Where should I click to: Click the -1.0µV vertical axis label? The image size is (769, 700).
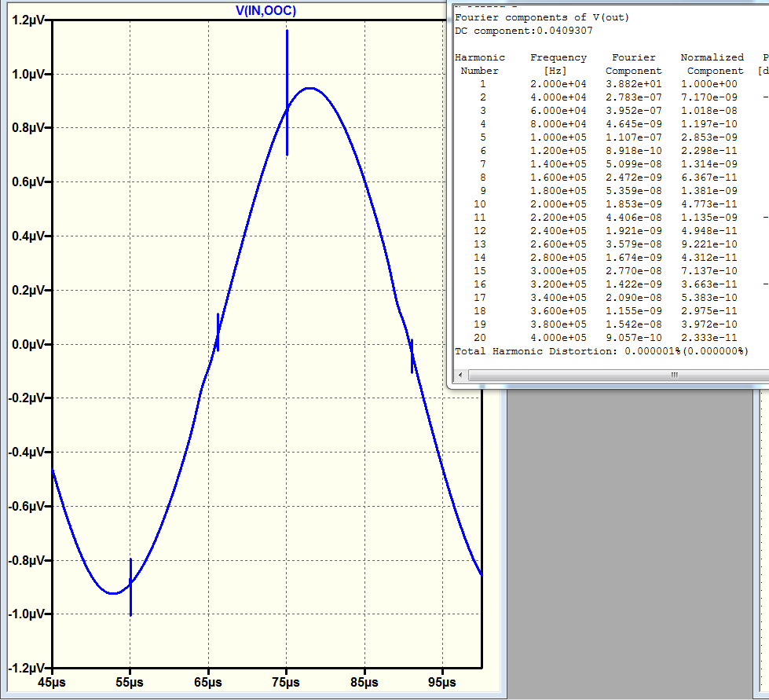27,614
